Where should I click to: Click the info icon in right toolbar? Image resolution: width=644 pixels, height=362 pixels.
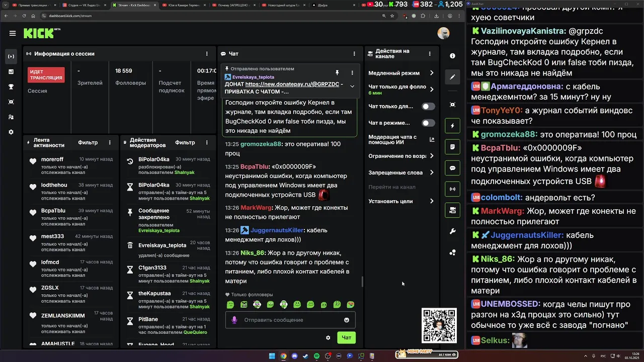pyautogui.click(x=452, y=56)
